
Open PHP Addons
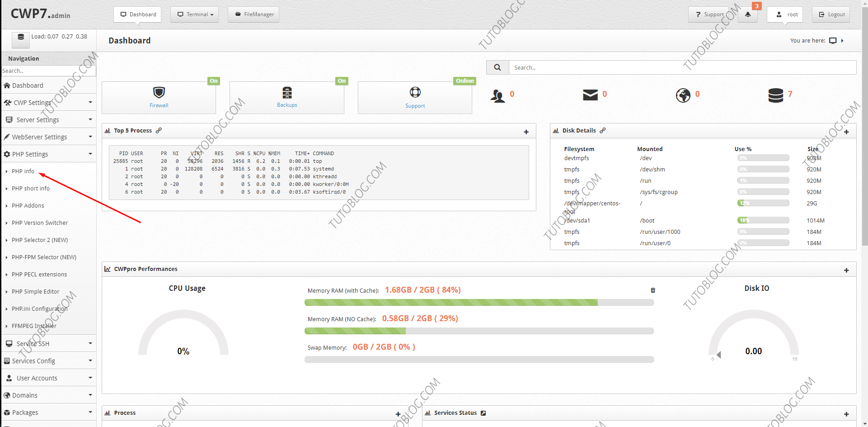[28, 206]
